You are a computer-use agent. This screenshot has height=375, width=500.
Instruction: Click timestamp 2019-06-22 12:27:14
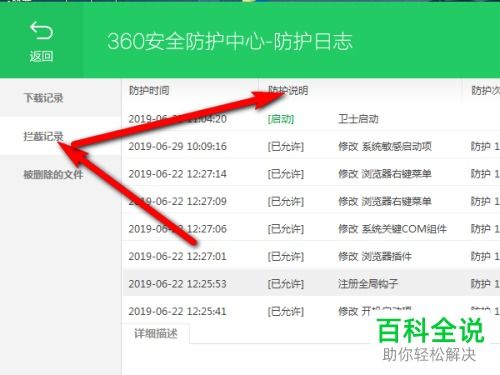pos(178,174)
